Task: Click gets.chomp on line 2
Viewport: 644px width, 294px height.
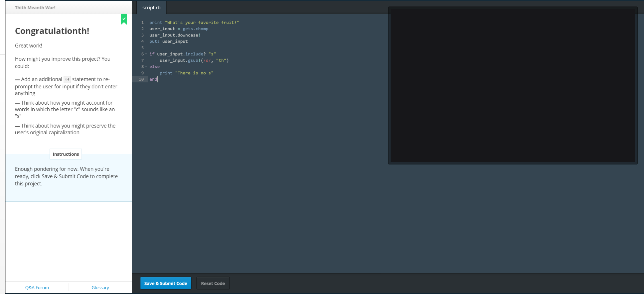Action: coord(195,29)
